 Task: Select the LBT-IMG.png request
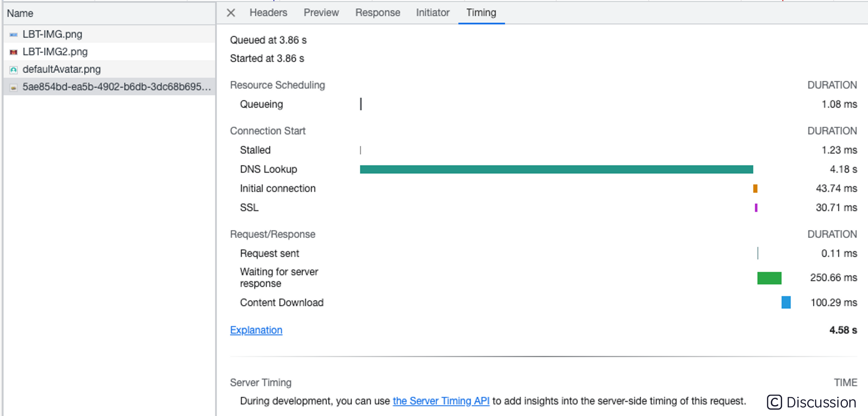(109, 34)
